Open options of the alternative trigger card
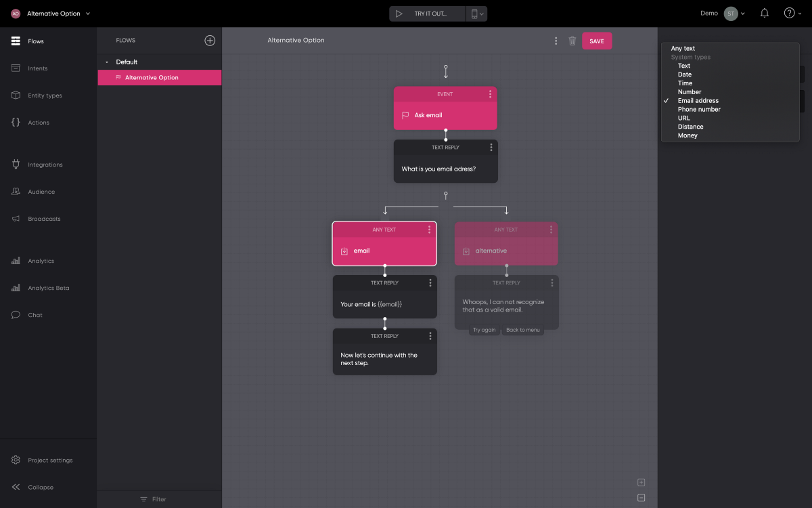 551,230
